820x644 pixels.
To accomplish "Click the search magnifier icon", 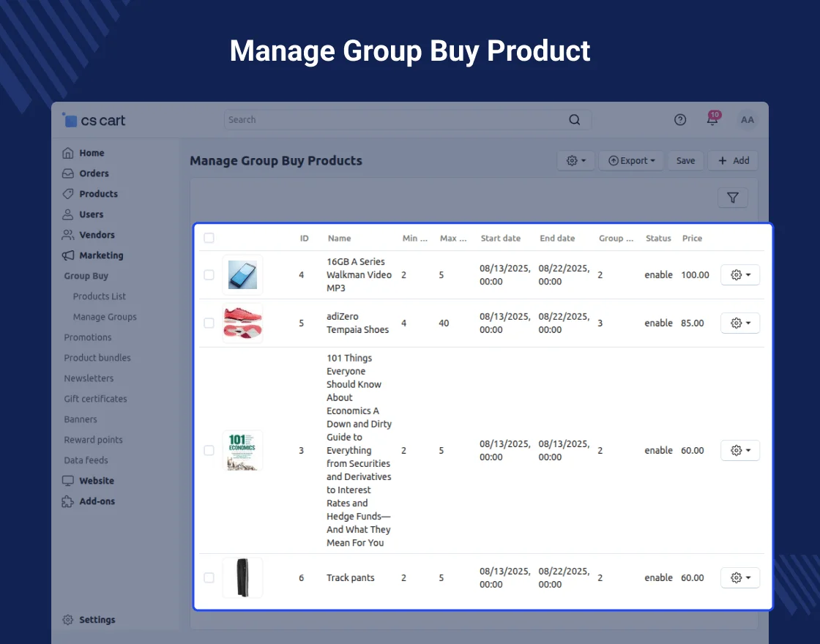I will (575, 120).
